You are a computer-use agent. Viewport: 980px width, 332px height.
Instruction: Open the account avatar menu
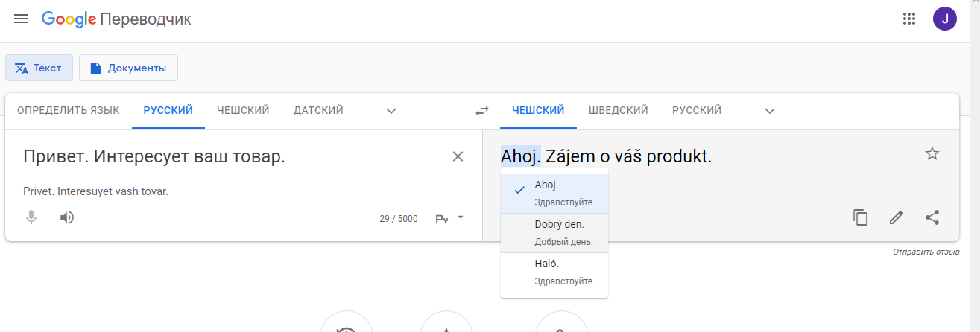click(x=945, y=19)
